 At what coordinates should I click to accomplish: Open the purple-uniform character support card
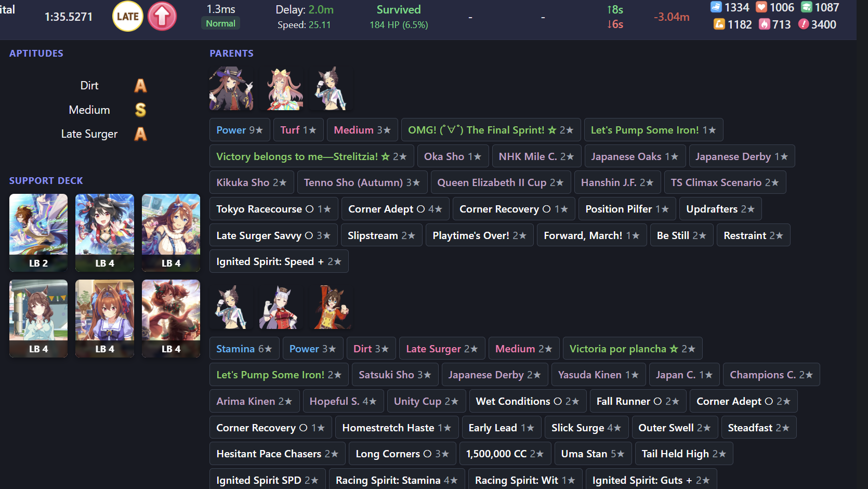[104, 319]
